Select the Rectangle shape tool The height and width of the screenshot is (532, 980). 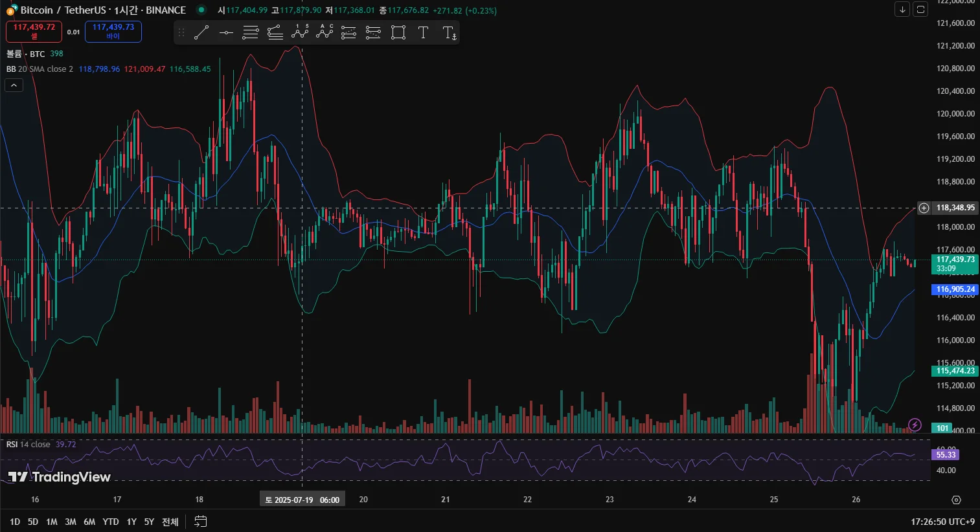398,32
